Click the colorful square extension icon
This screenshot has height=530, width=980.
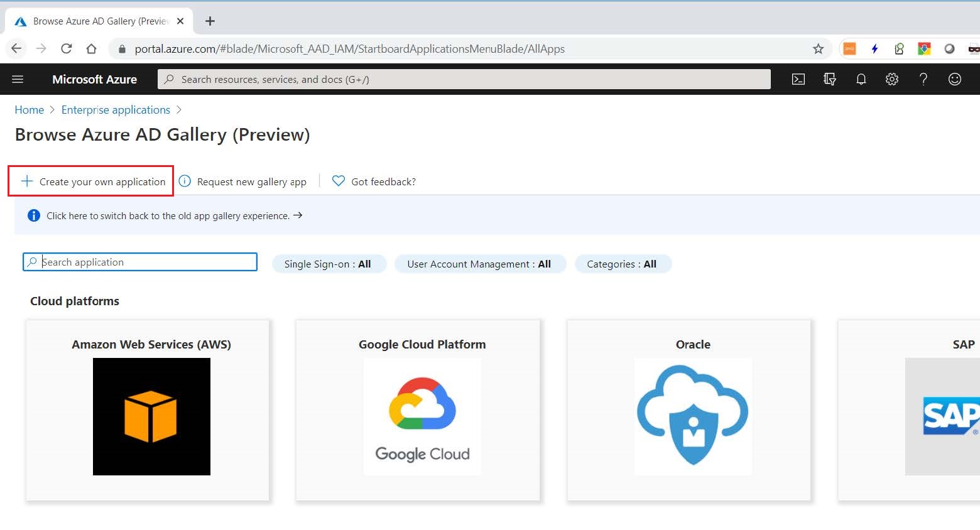click(x=924, y=48)
